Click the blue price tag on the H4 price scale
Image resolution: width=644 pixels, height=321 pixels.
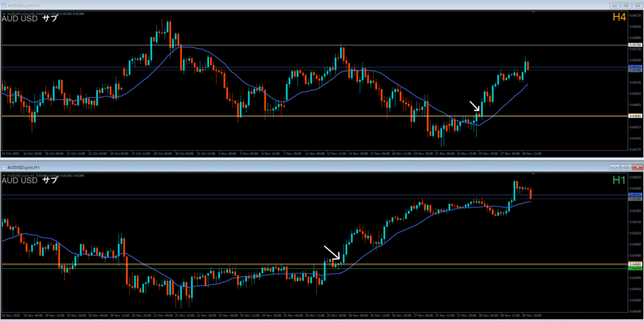(x=635, y=67)
